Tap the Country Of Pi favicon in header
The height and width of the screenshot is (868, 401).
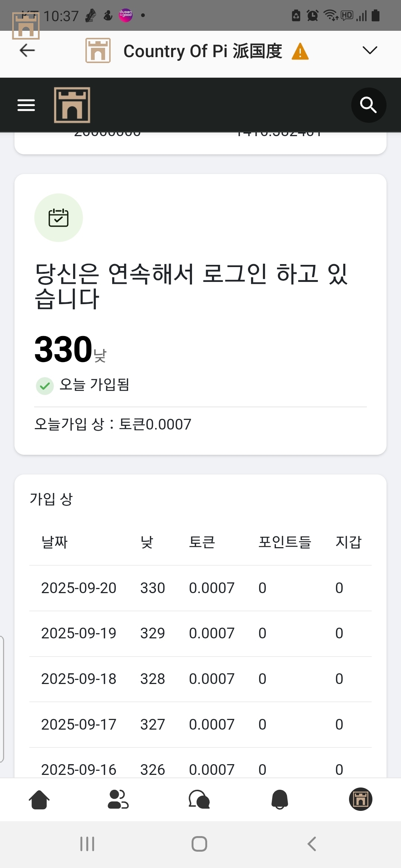point(98,50)
